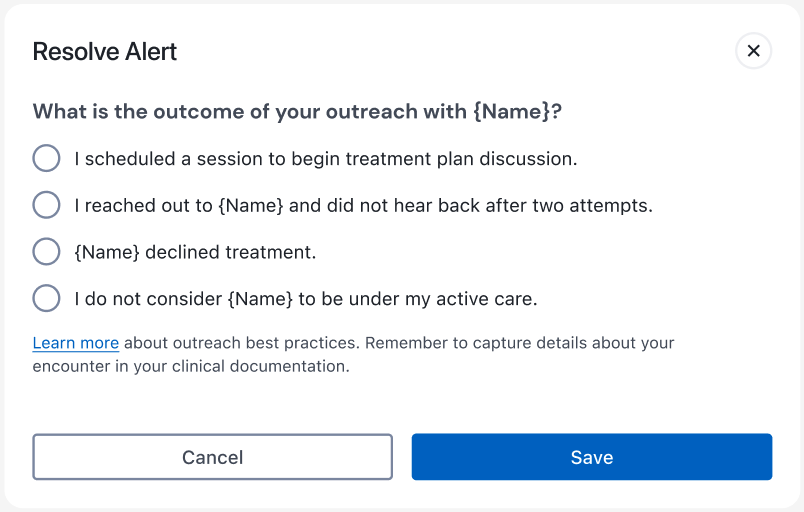Viewport: 804px width, 512px height.
Task: Select the scheduled a session radio button
Action: (47, 158)
